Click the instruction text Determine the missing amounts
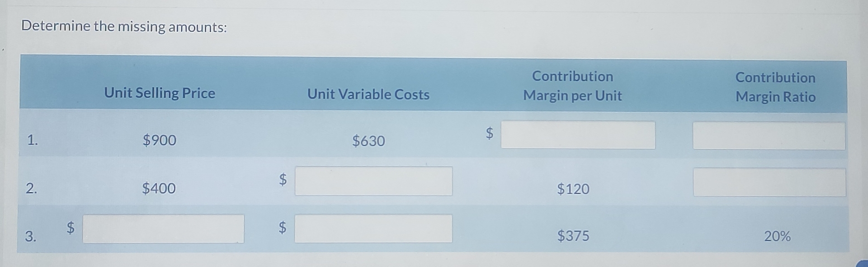The width and height of the screenshot is (868, 267). pos(125,26)
